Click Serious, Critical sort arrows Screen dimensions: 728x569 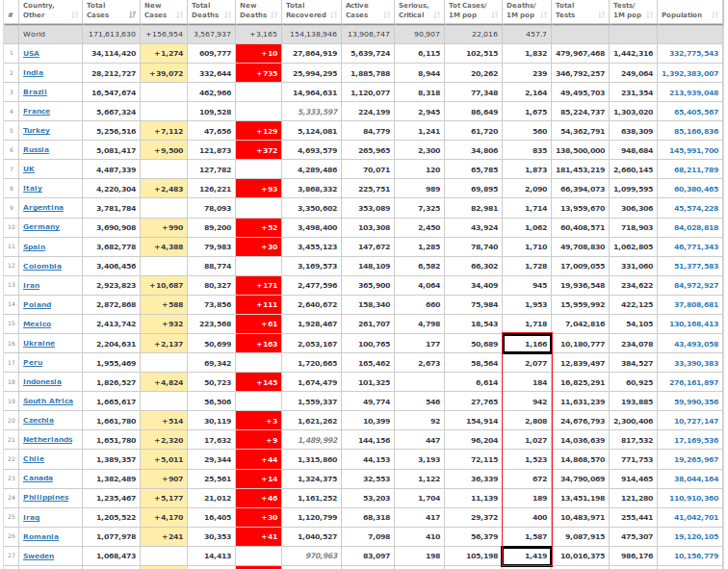pyautogui.click(x=437, y=14)
